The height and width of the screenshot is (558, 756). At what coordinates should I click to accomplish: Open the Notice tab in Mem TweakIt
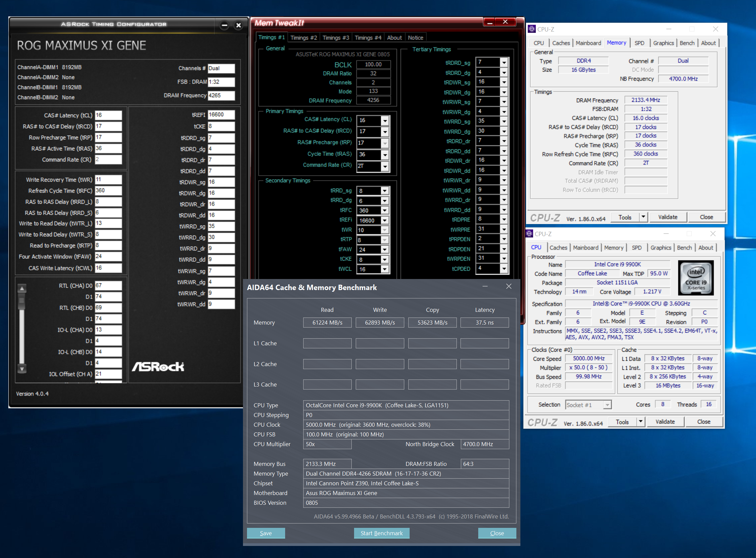tap(415, 38)
